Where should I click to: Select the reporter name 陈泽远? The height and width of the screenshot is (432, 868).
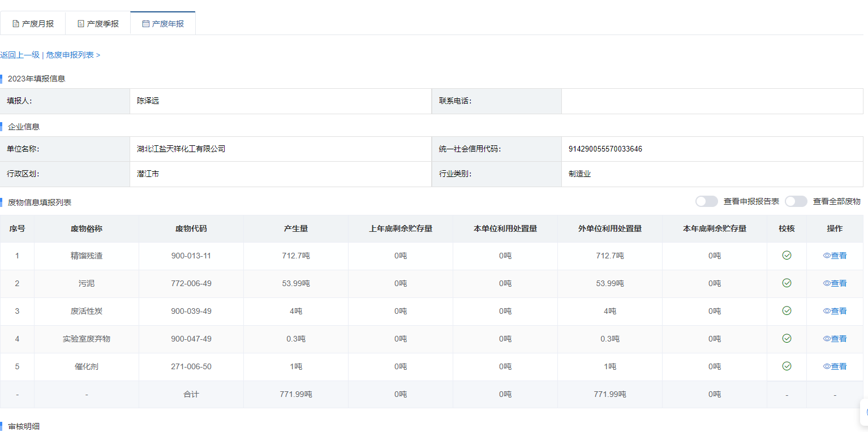click(x=148, y=101)
